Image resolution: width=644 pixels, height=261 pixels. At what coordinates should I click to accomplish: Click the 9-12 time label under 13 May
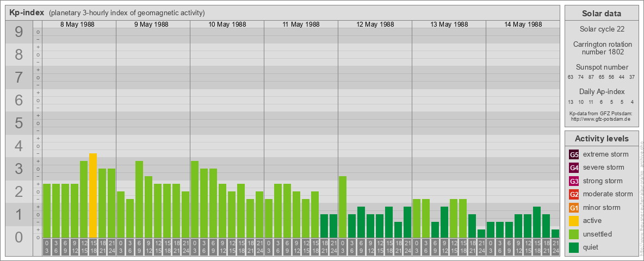click(x=444, y=247)
